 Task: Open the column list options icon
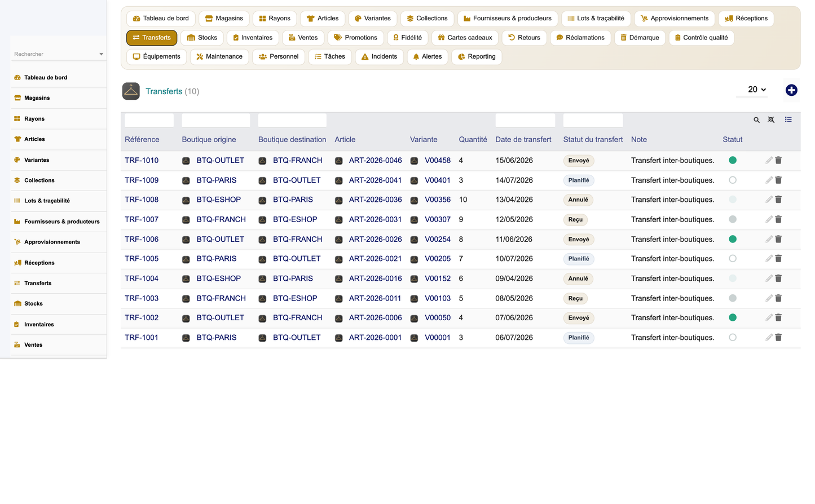point(788,120)
